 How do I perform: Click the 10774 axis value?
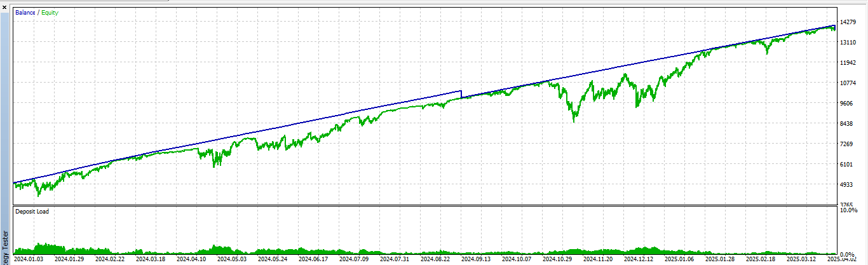(849, 83)
